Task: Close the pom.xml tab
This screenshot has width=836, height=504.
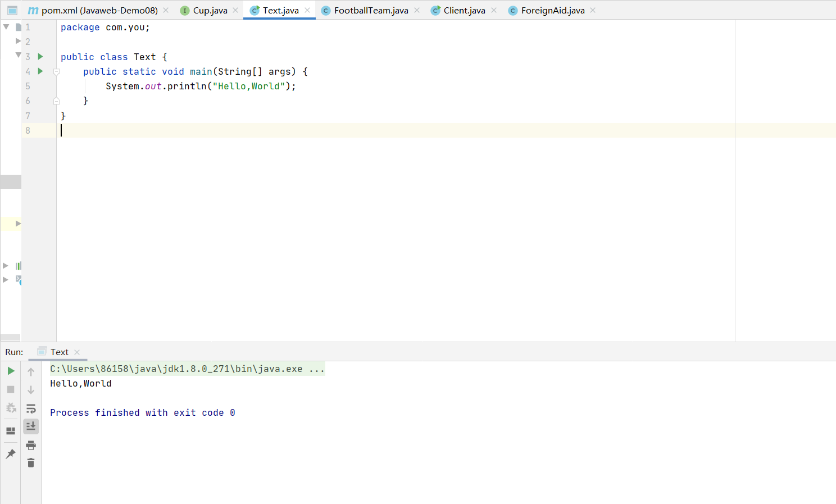Action: click(166, 11)
